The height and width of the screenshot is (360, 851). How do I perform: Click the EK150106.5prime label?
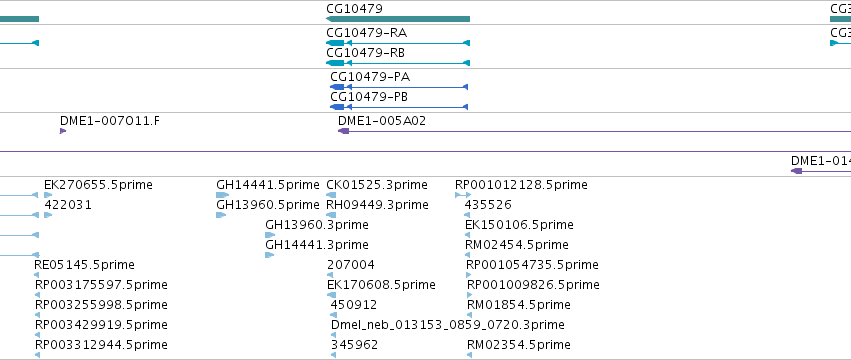[x=519, y=225]
